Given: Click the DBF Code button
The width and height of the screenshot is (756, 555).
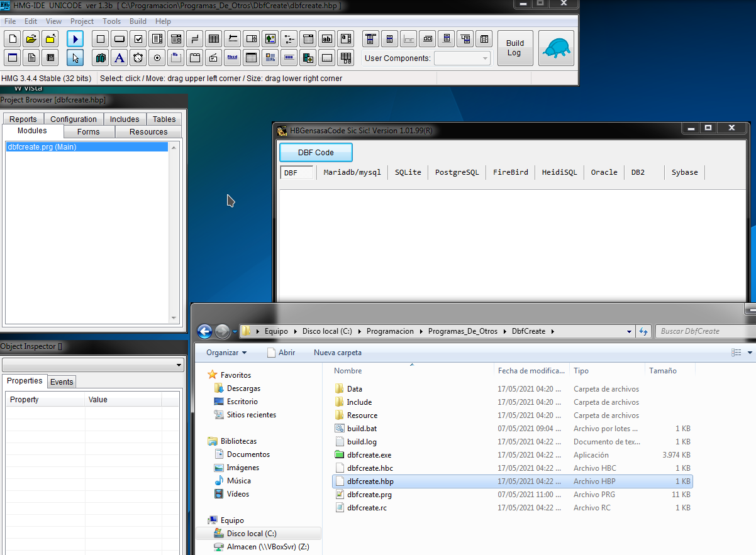Looking at the screenshot, I should coord(315,152).
